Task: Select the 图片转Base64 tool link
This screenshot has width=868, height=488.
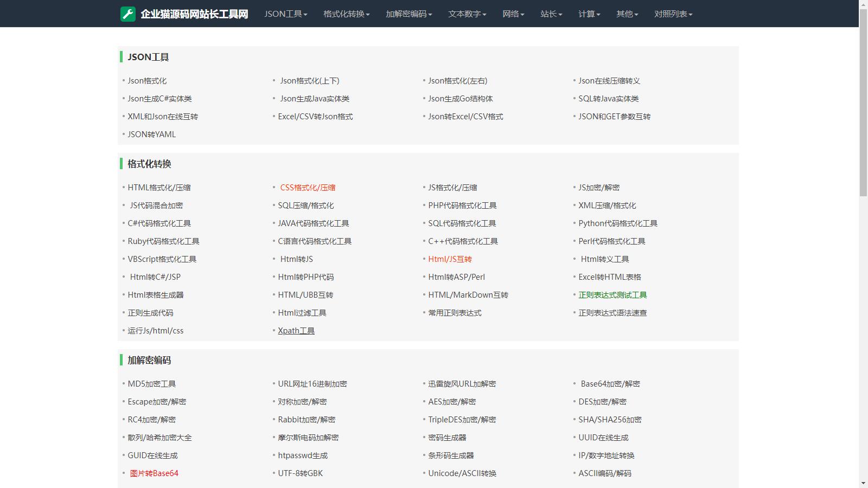Action: [154, 473]
